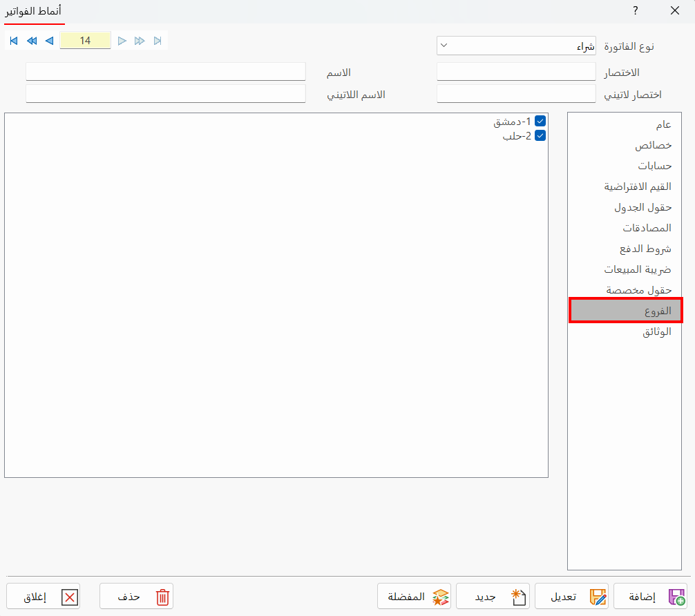This screenshot has width=695, height=616.
Task: Click the 1-دمشق branch label
Action: click(512, 121)
